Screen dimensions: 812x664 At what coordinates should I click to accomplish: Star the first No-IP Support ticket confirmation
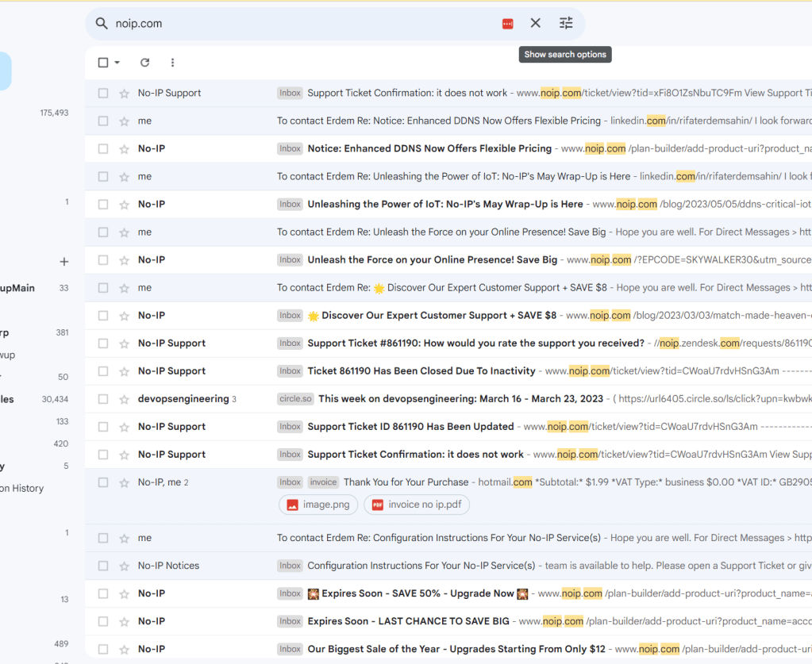(x=125, y=93)
